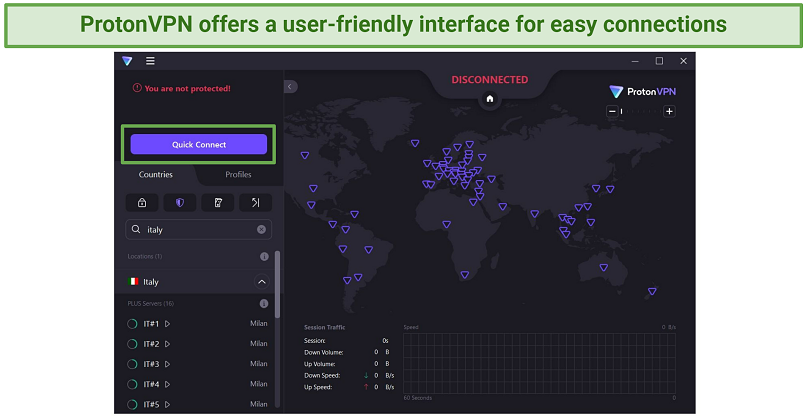Click the Proton logo in title bar
This screenshot has width=806, height=416.
[x=127, y=61]
